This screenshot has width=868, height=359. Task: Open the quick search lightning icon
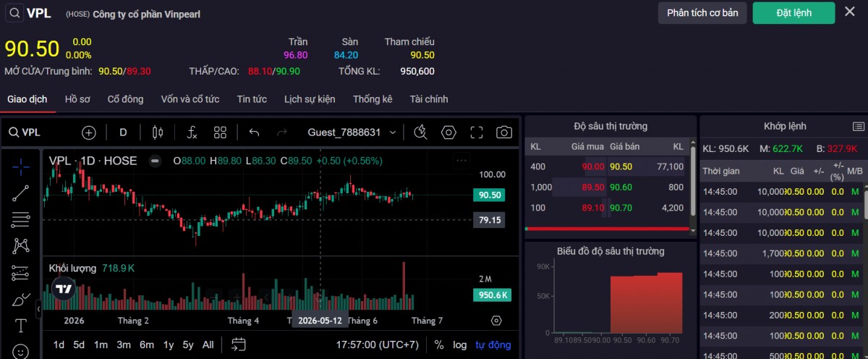(x=420, y=132)
